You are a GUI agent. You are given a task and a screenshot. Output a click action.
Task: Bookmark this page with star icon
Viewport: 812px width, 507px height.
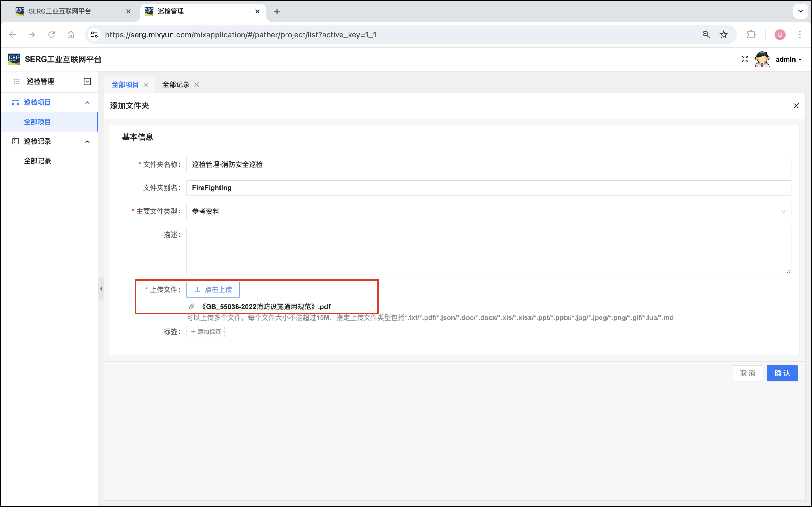coord(723,34)
